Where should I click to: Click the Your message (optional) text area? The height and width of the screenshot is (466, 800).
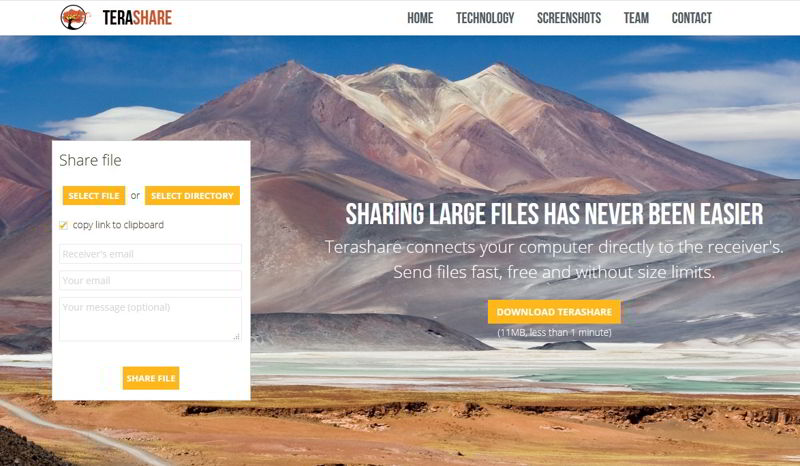click(151, 319)
